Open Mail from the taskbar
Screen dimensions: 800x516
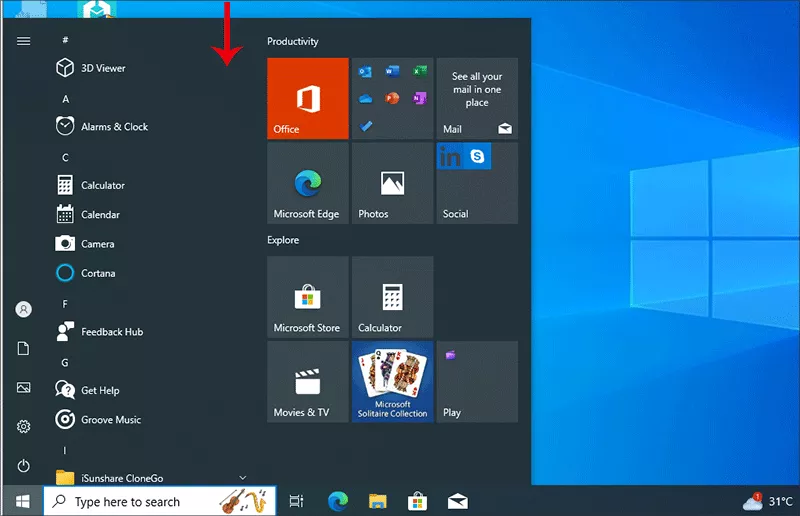(458, 502)
